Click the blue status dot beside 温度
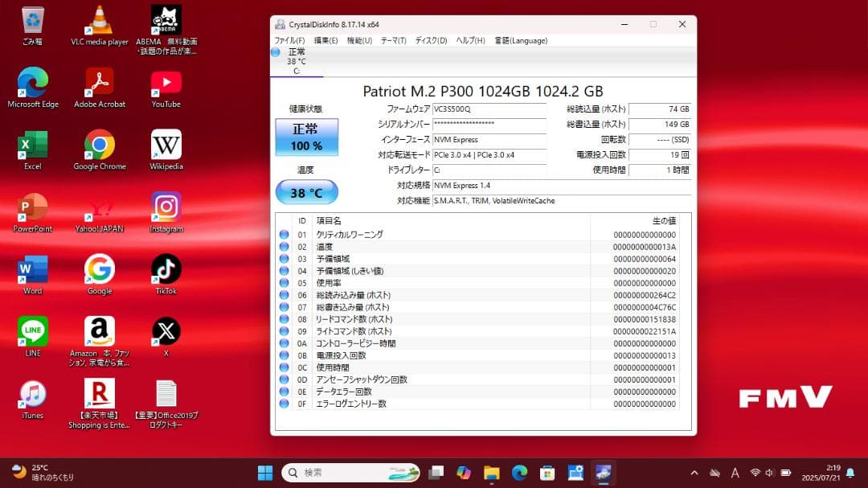Image resolution: width=868 pixels, height=488 pixels. click(x=284, y=247)
